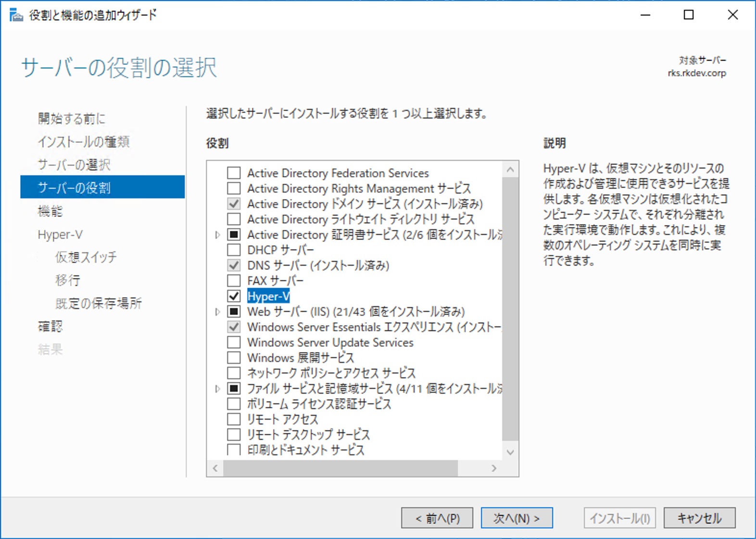Click the vertical scrollbar thumb of roles list
Screen dimensions: 756x539
510,308
